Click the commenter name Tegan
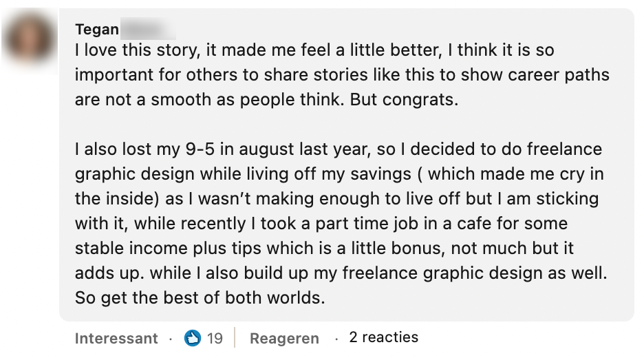This screenshot has width=644, height=358. point(96,30)
